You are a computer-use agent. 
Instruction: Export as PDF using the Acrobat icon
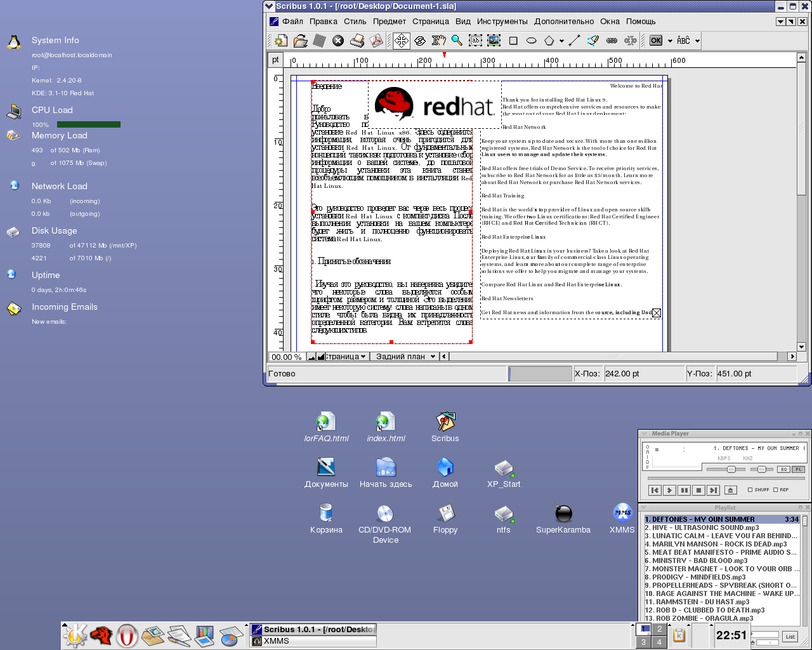tap(377, 41)
